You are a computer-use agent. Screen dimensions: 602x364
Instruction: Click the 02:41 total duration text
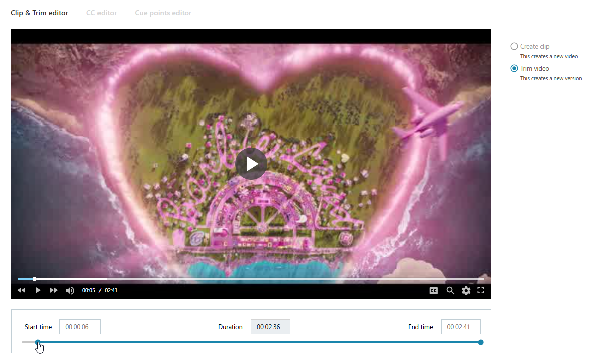point(111,290)
